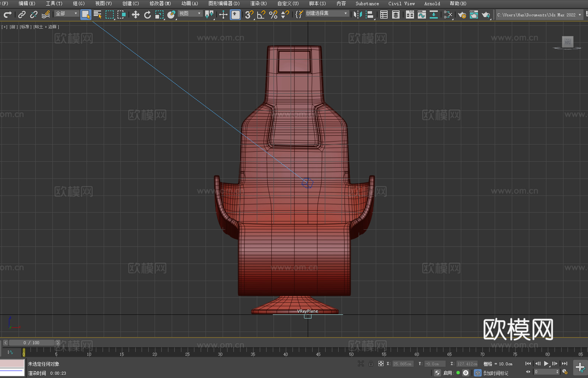This screenshot has height=378, width=588.
Task: Click Render Production teapot icon
Action: tap(486, 14)
